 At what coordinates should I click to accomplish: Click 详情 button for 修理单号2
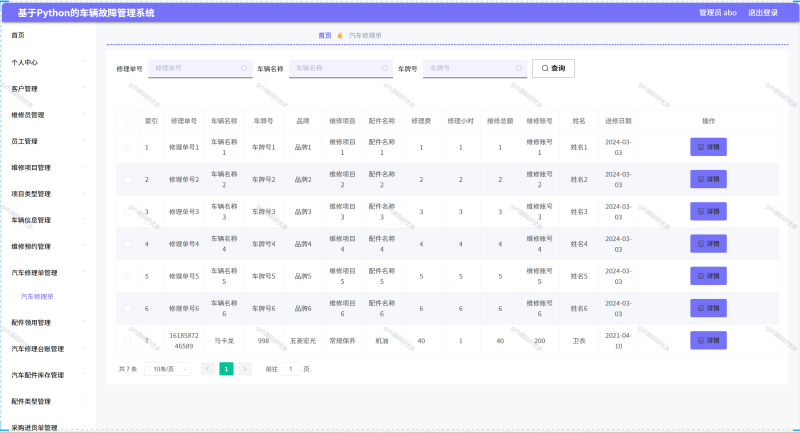coord(708,179)
